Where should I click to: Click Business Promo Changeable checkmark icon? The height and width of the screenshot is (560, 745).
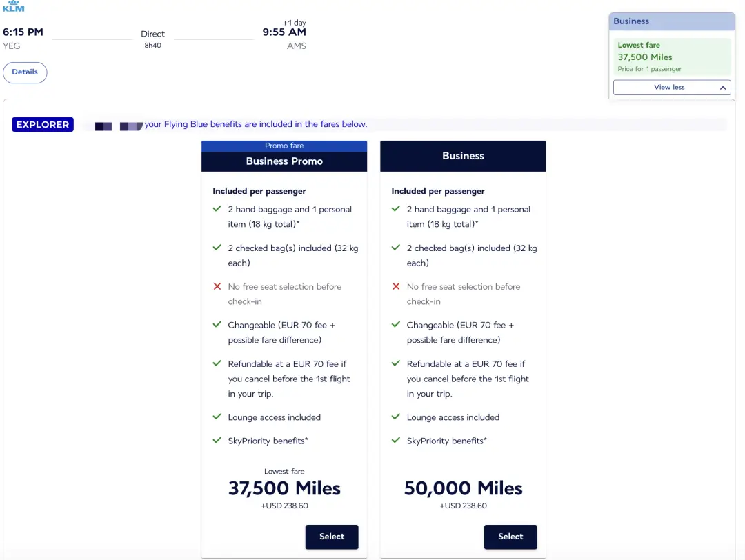pyautogui.click(x=217, y=325)
